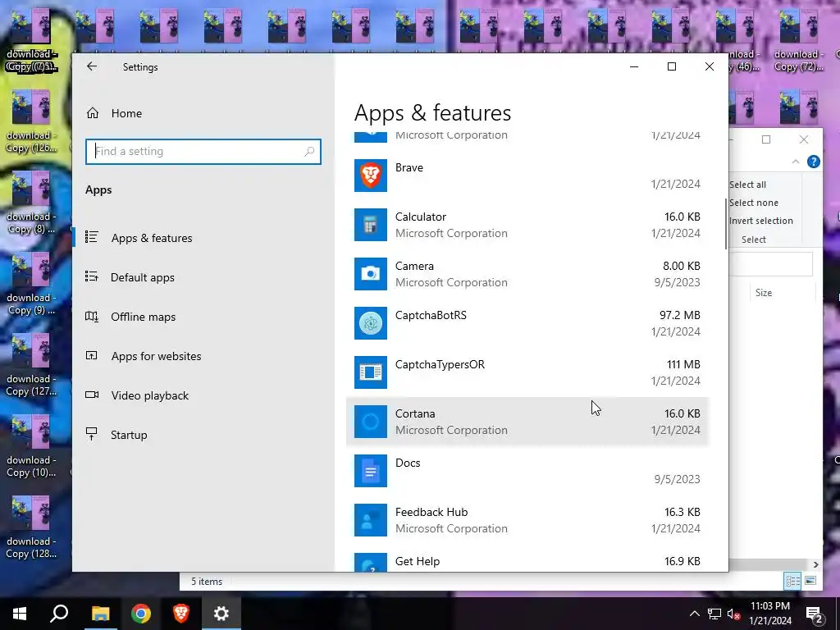Click Invert selection in File Explorer
840x630 pixels.
760,221
